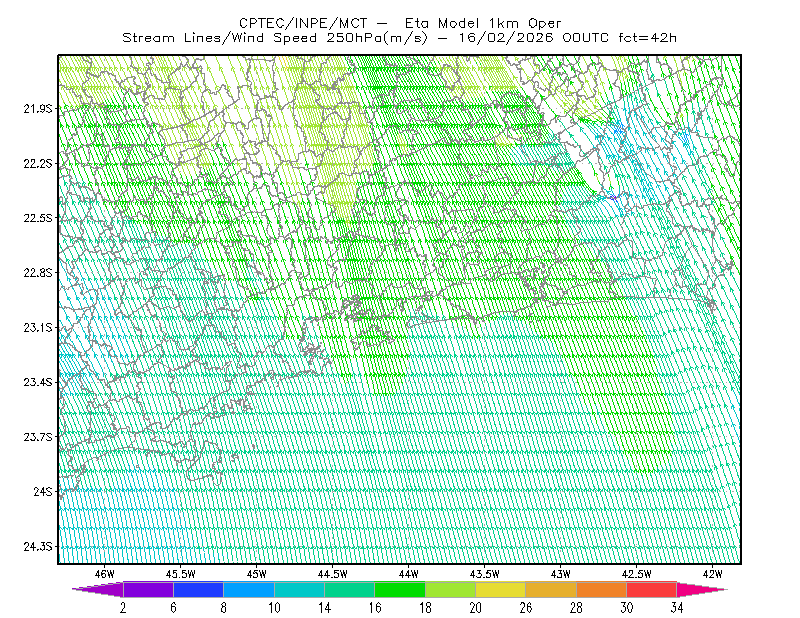
Task: Click the cyan color bar segment between 10 and 14
Action: click(299, 589)
